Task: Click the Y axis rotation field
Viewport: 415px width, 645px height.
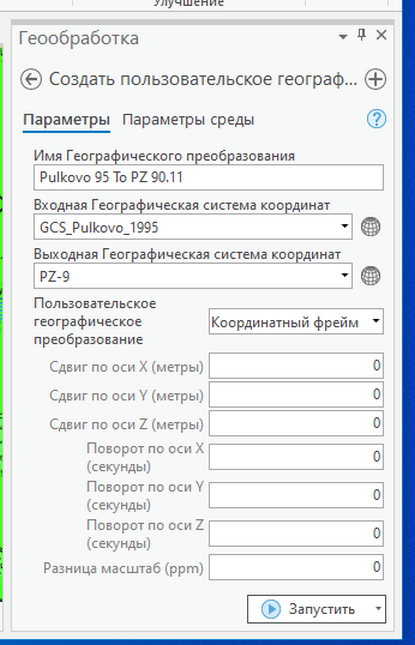Action: [x=296, y=495]
